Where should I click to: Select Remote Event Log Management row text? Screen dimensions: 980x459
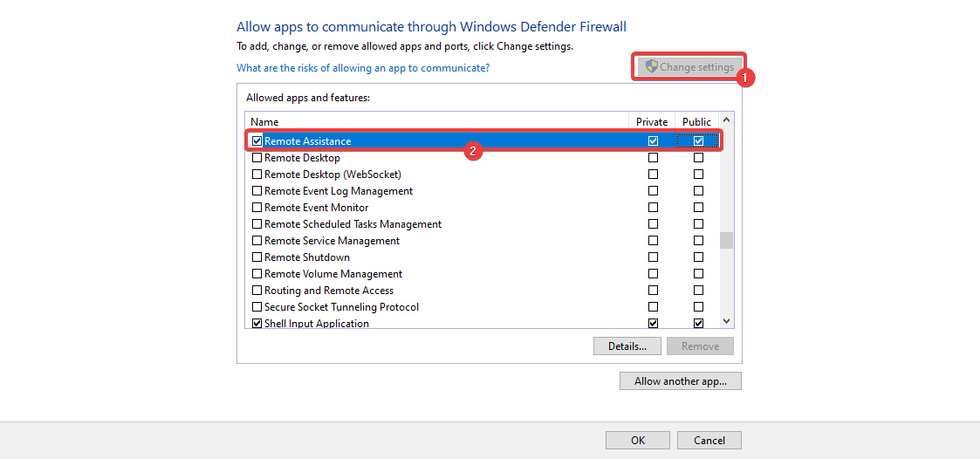coord(339,191)
